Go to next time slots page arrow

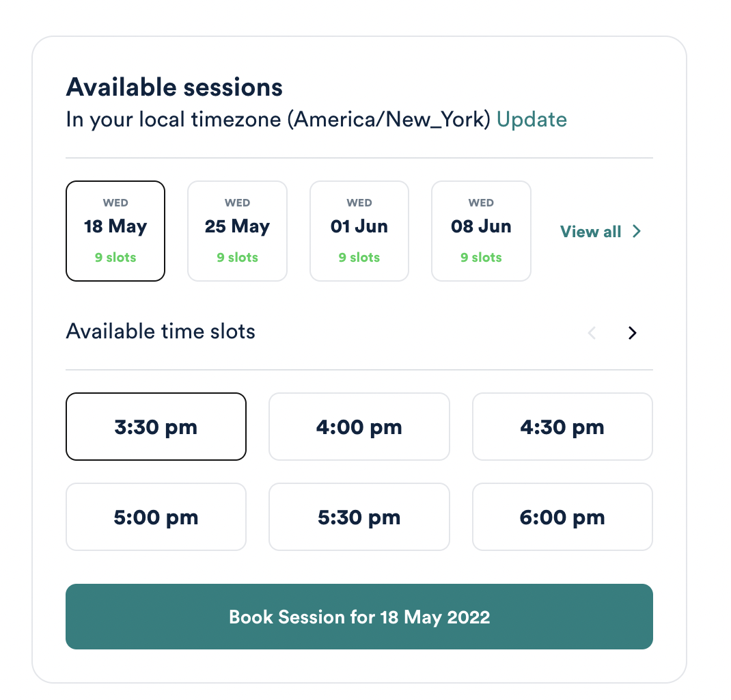click(633, 333)
